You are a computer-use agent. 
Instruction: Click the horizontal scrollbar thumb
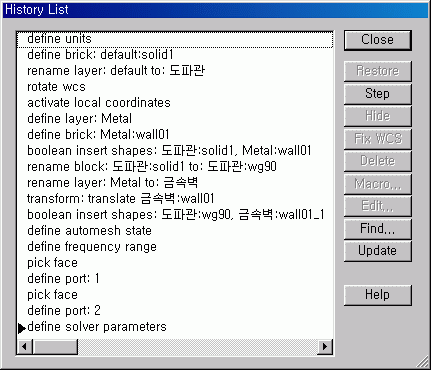[x=55, y=347]
